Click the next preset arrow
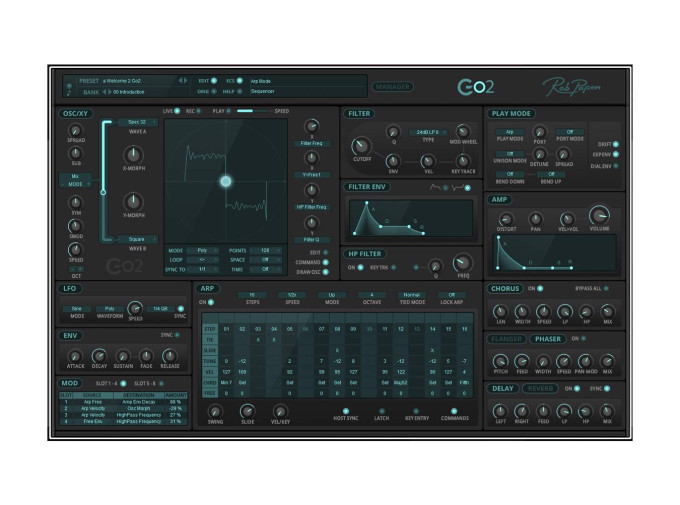 (x=185, y=79)
